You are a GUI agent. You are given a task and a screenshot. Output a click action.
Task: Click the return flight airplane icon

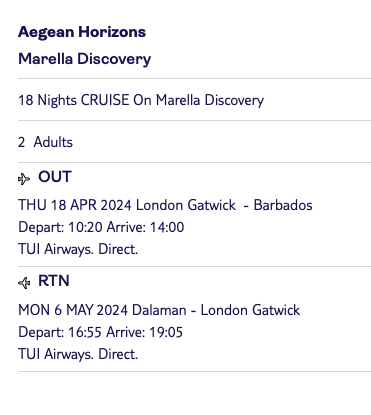[x=24, y=283]
